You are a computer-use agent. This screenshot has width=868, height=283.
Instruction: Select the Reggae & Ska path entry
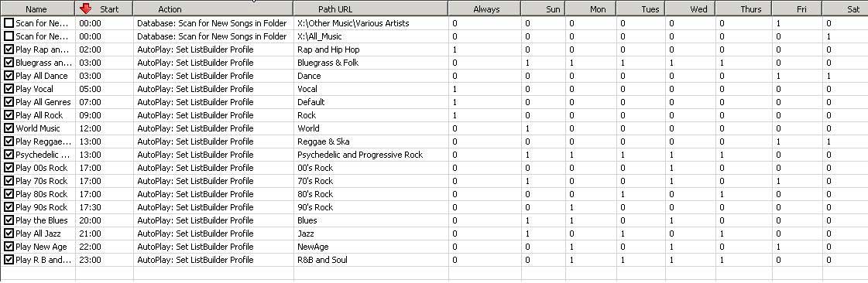pos(324,141)
